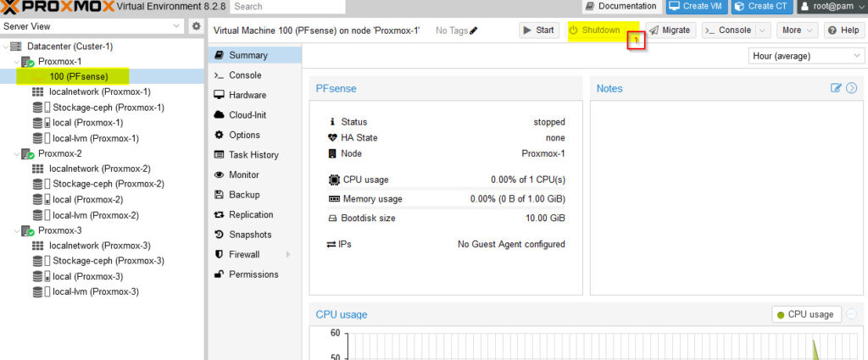Click the Search input field
This screenshot has height=360, width=868.
[288, 7]
